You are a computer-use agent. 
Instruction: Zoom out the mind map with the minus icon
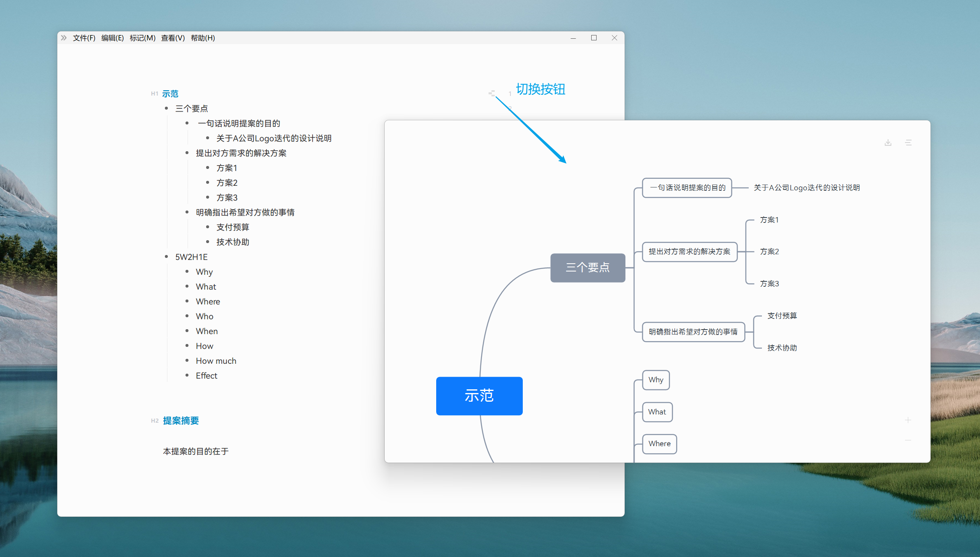908,440
